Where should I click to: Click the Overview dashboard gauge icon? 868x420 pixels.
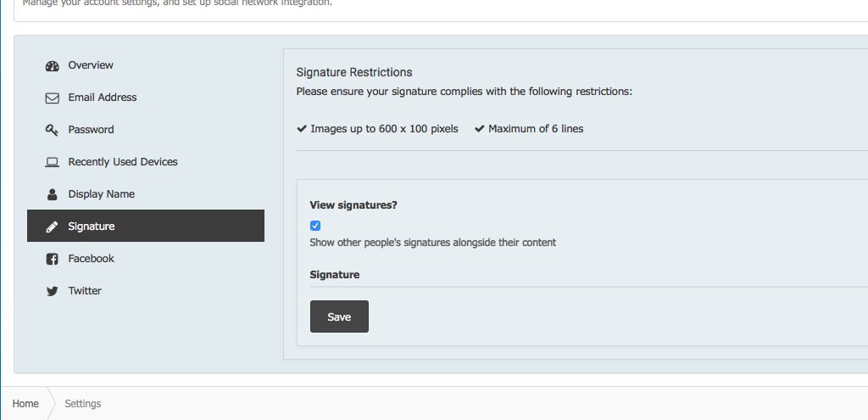pyautogui.click(x=52, y=66)
